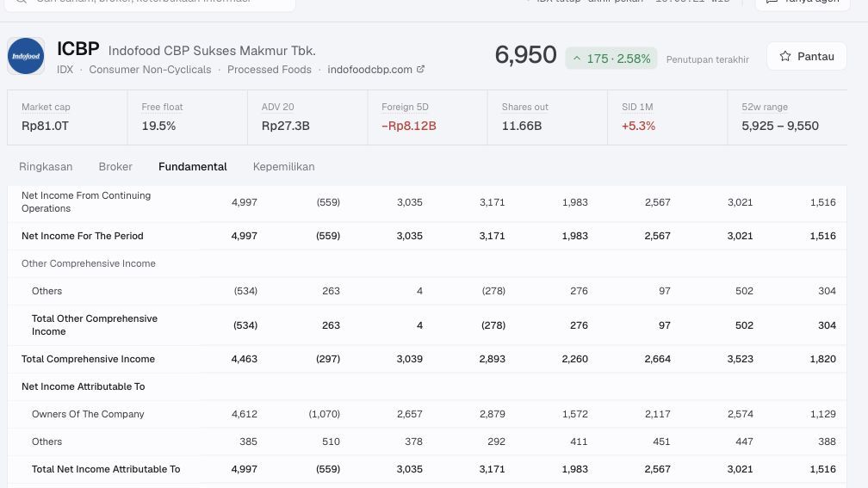Click the Shares out 11.66B card
Image resolution: width=868 pixels, height=488 pixels.
tap(547, 117)
